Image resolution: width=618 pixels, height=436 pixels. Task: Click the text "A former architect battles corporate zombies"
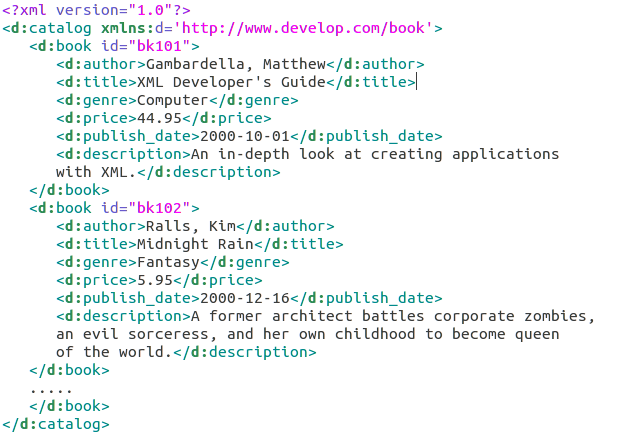392,316
